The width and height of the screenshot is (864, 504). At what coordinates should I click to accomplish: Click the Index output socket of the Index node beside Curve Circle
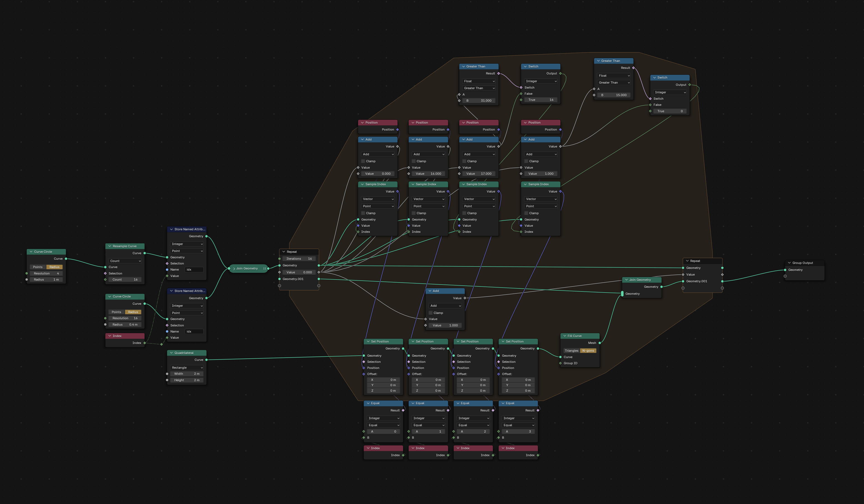coord(144,343)
